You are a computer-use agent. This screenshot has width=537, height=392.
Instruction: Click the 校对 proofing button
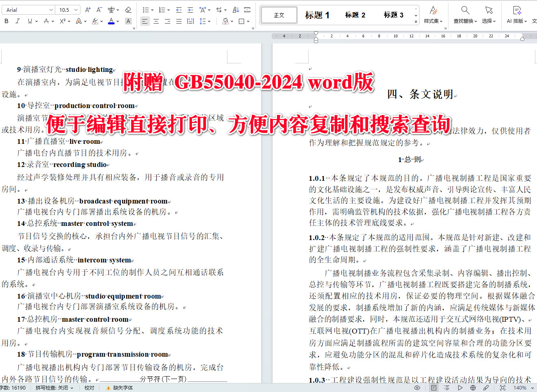(89, 387)
